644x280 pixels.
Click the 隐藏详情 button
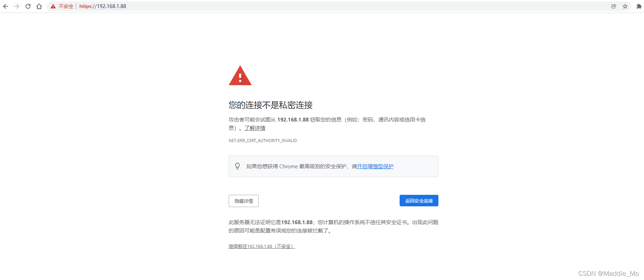(x=244, y=201)
